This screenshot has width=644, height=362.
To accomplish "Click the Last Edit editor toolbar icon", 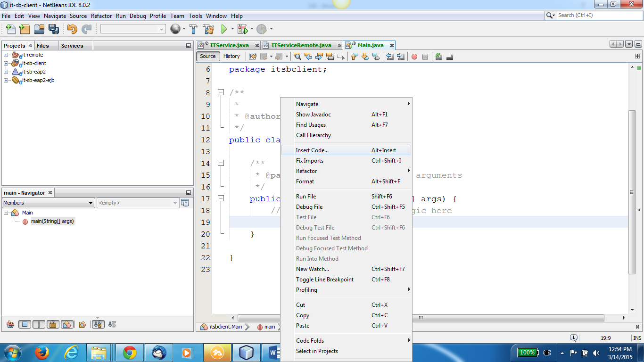I will click(253, 57).
